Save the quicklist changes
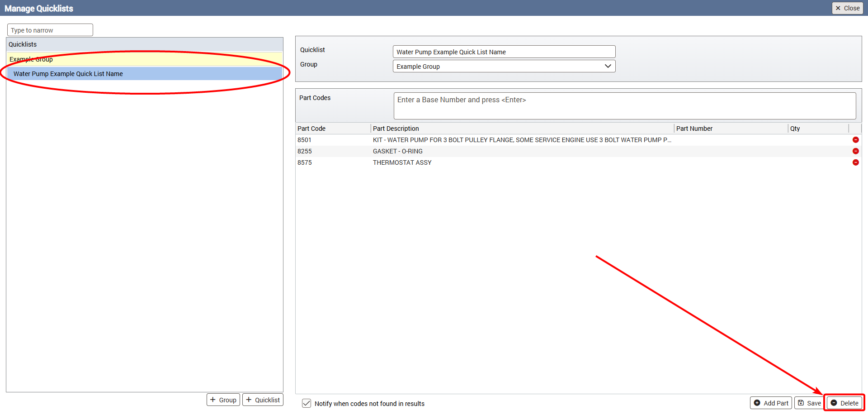 click(x=809, y=403)
